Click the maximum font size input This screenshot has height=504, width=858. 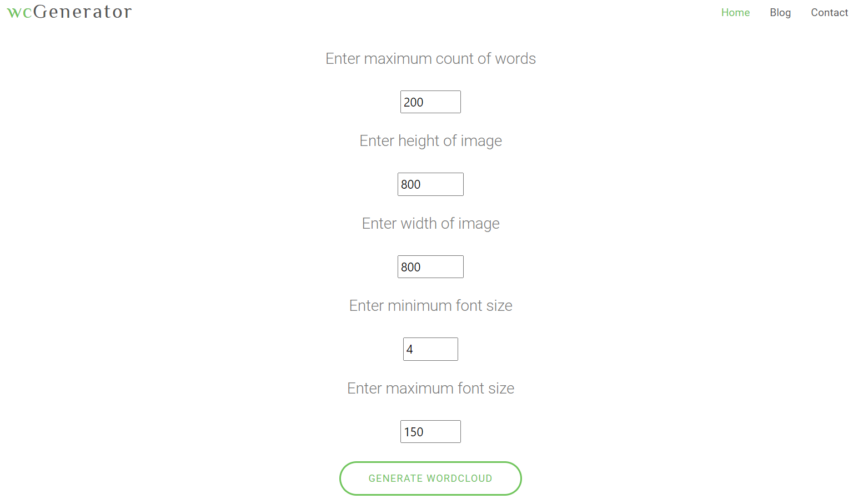(430, 431)
